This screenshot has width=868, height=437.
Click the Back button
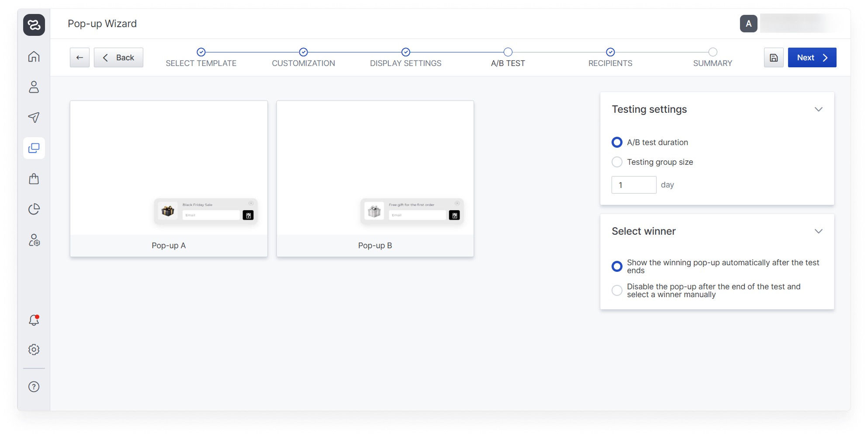click(118, 58)
